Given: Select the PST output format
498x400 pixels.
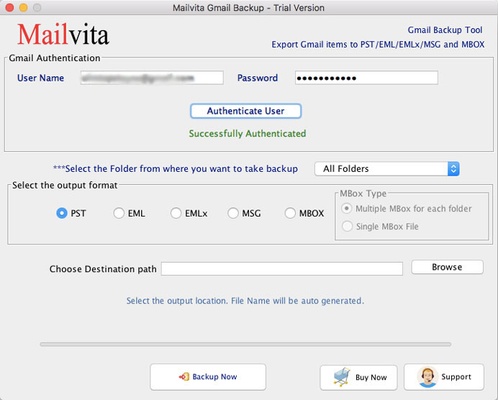Looking at the screenshot, I should [x=62, y=213].
